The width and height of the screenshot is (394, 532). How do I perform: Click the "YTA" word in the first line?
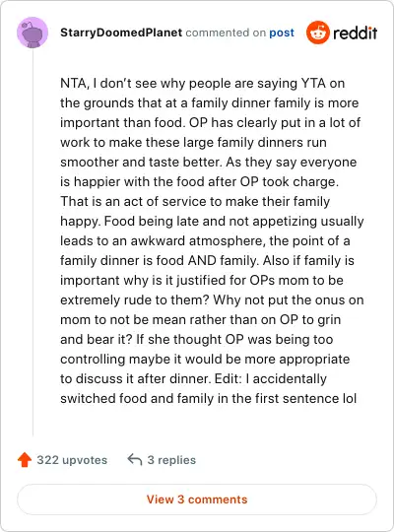[x=313, y=83]
